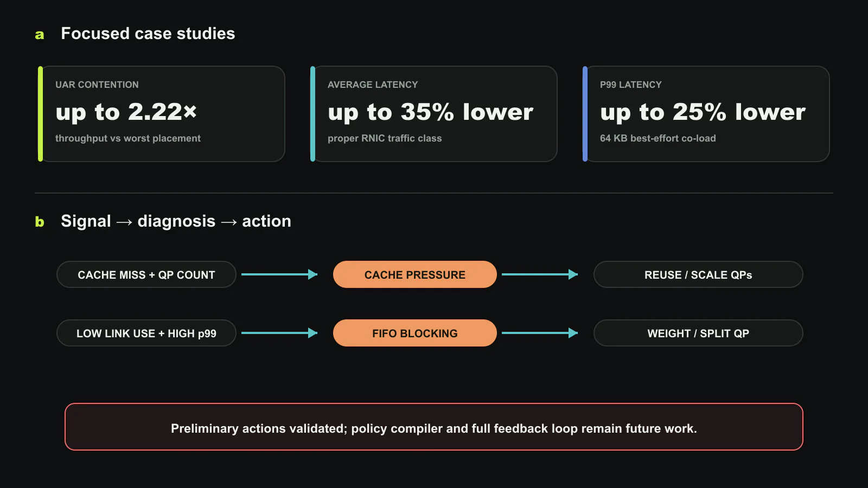This screenshot has width=868, height=488.
Task: Click the 'Focused case studies' heading
Action: [148, 34]
